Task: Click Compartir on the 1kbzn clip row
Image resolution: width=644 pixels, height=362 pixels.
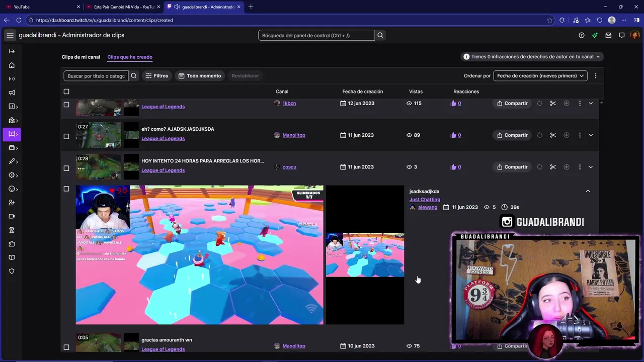Action: 512,103
